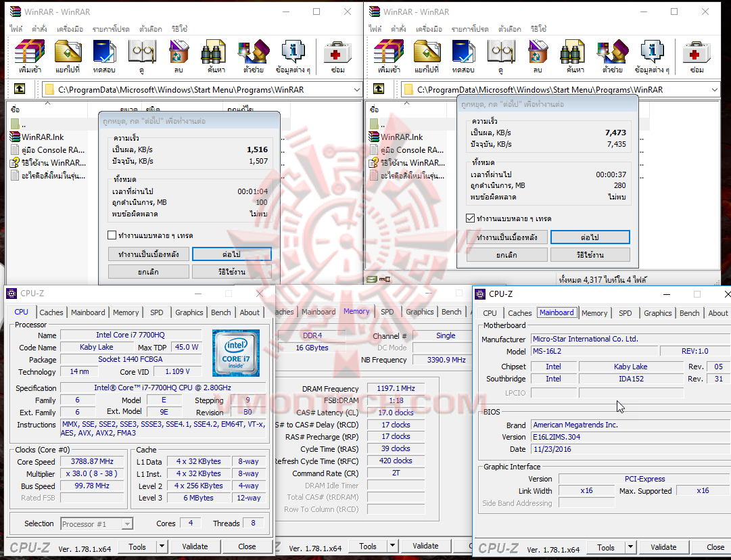731x560 pixels.
Task: Click DRAM Frequency value 1197.1 MHz
Action: click(x=396, y=388)
